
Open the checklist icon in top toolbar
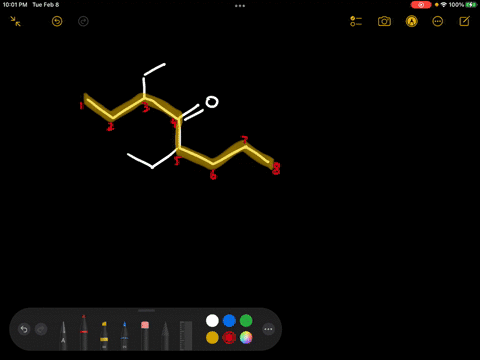point(356,21)
